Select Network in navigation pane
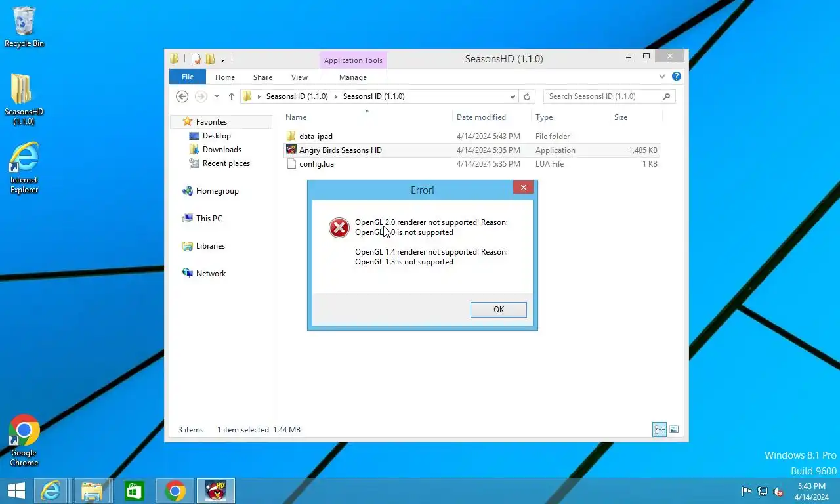 [x=211, y=274]
